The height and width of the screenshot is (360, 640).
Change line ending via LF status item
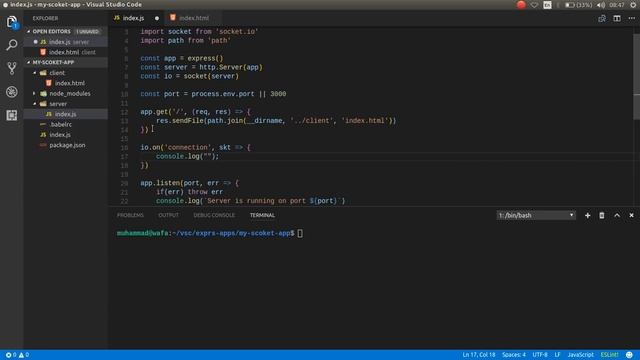[557, 355]
